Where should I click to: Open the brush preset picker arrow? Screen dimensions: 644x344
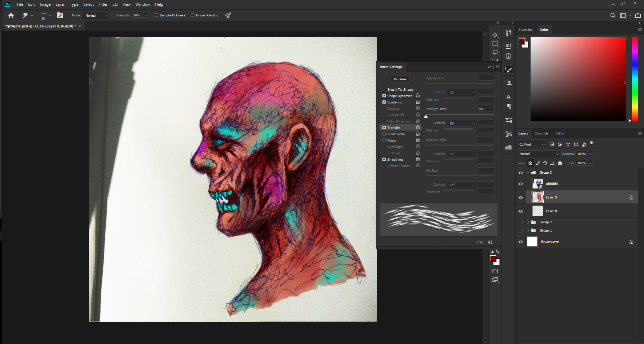(x=50, y=15)
